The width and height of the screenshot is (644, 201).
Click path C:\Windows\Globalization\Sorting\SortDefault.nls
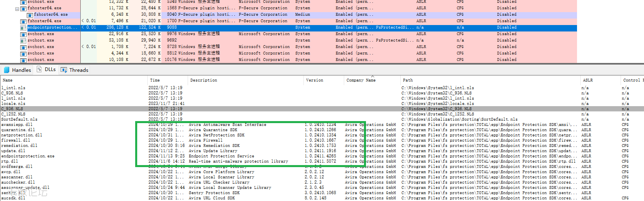pos(460,119)
